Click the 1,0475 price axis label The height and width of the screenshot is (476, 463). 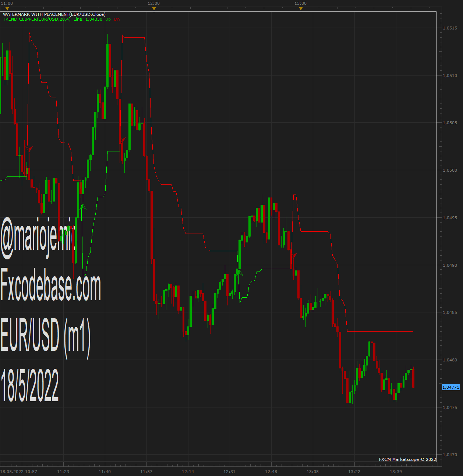450,407
